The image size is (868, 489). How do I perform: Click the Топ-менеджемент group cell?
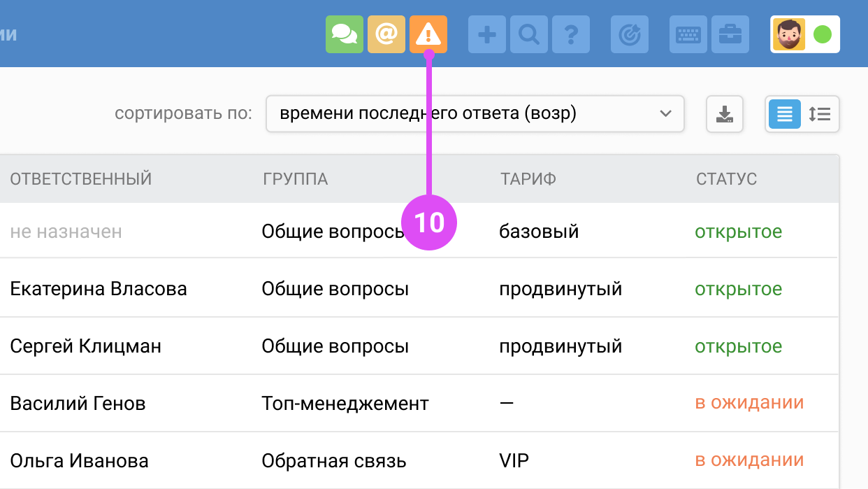[x=345, y=404]
